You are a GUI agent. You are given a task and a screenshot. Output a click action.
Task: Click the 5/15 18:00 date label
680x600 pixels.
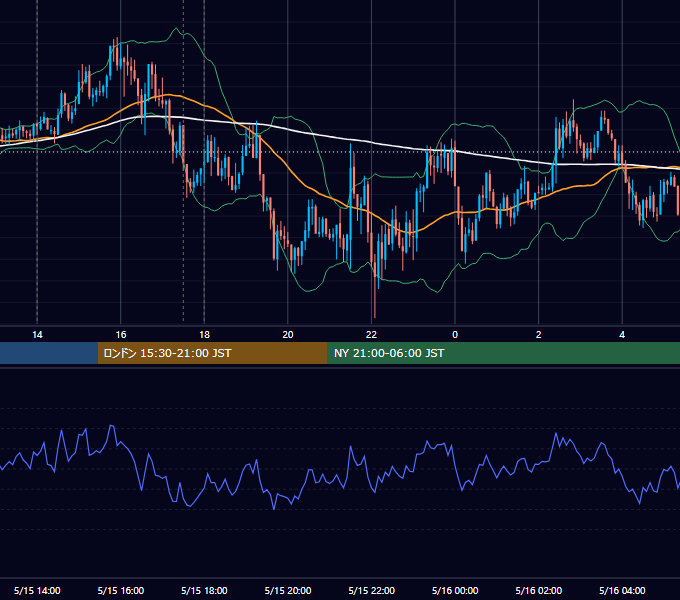coord(204,590)
